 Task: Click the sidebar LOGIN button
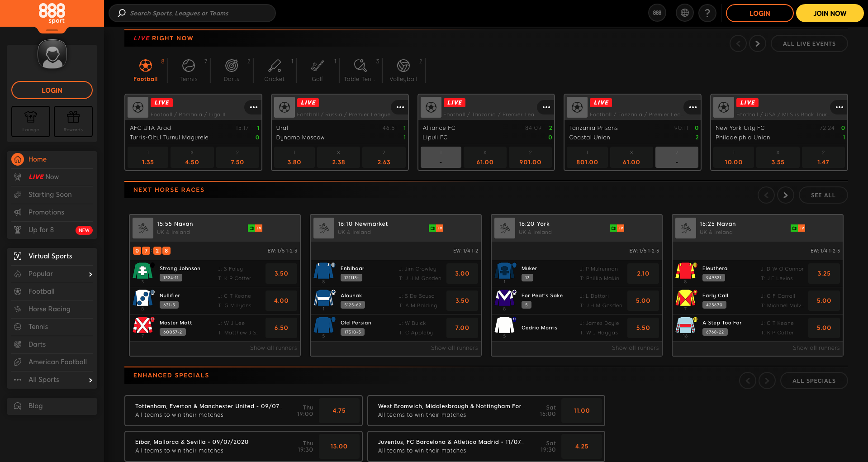click(52, 90)
